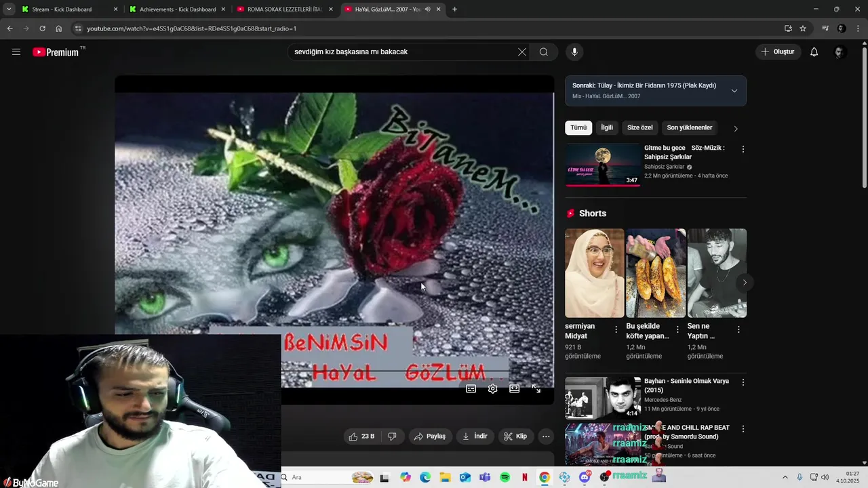Go back in browser history
Image resolution: width=868 pixels, height=488 pixels.
tap(9, 28)
